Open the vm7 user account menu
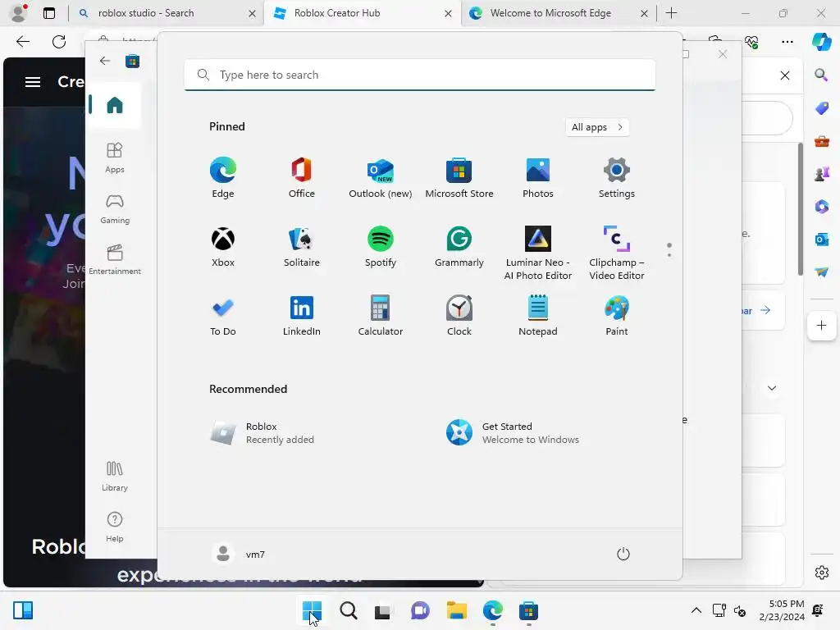This screenshot has width=840, height=630. point(239,554)
